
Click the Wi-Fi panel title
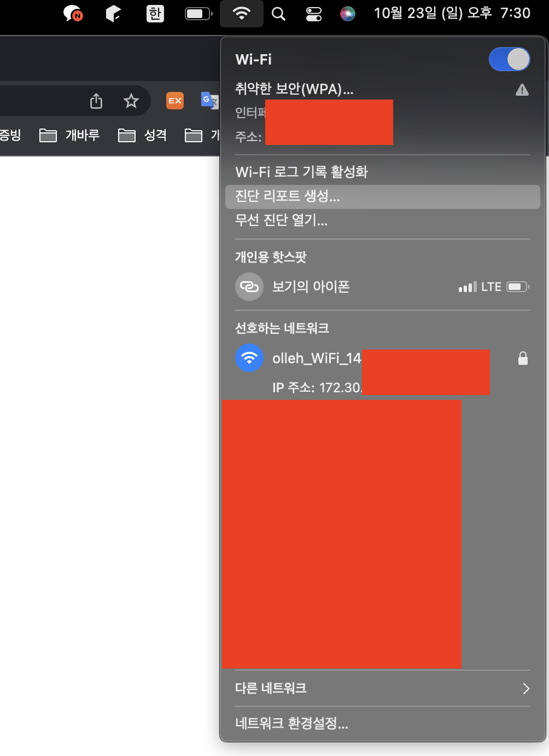point(254,59)
